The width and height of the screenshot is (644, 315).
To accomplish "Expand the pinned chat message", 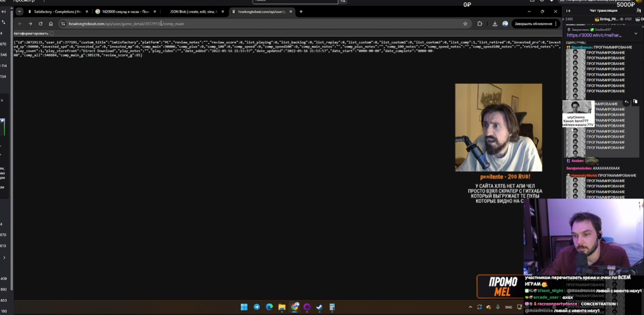I will click(x=636, y=33).
